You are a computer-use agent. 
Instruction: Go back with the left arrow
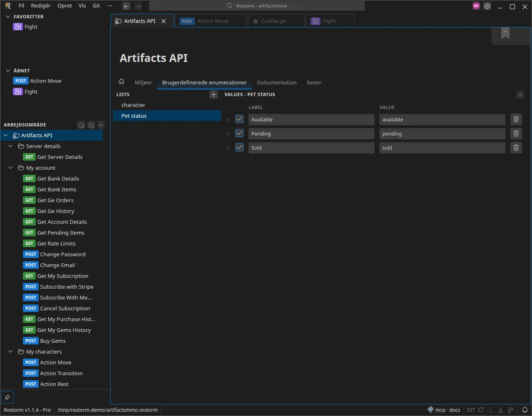coord(126,6)
